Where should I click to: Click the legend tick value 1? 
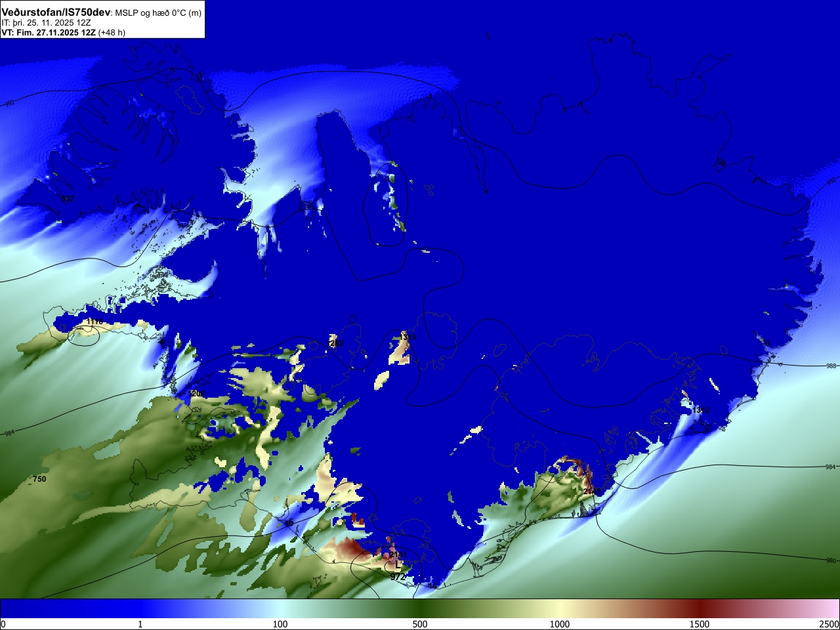140,624
